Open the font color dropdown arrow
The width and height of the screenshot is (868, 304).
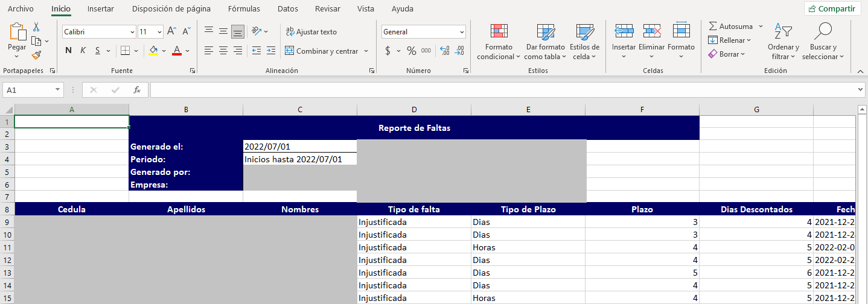(188, 51)
